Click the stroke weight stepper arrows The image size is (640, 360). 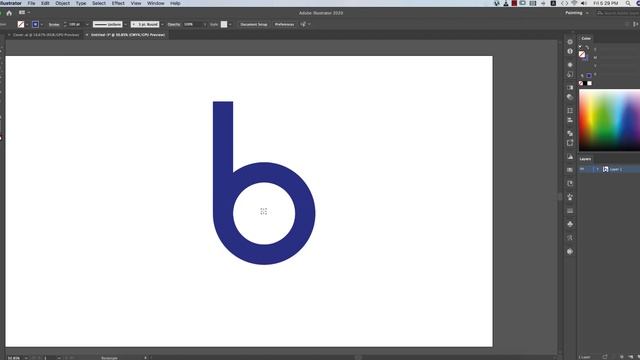pos(65,24)
